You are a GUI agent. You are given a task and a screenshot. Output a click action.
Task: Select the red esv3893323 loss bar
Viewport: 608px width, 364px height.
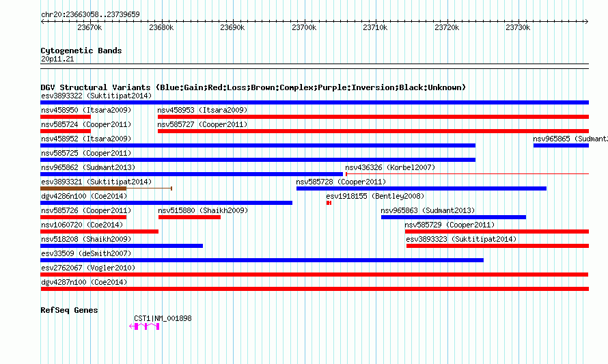[x=498, y=246]
